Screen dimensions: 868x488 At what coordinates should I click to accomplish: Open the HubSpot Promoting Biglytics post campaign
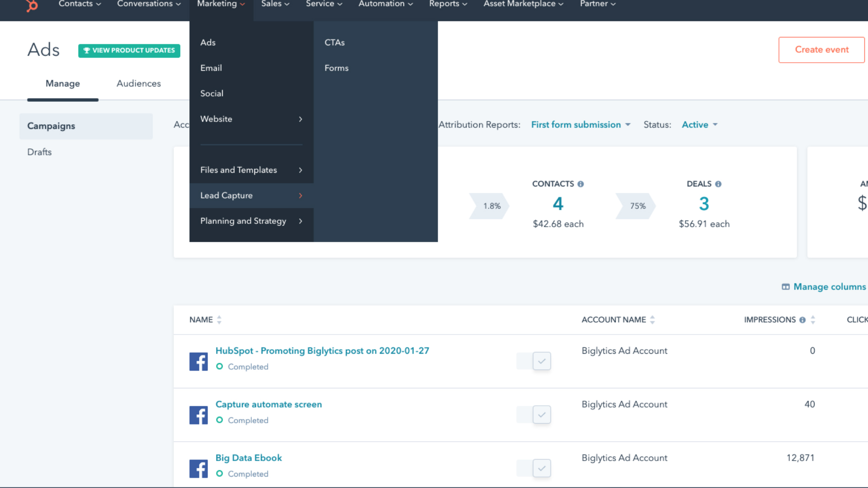(322, 351)
